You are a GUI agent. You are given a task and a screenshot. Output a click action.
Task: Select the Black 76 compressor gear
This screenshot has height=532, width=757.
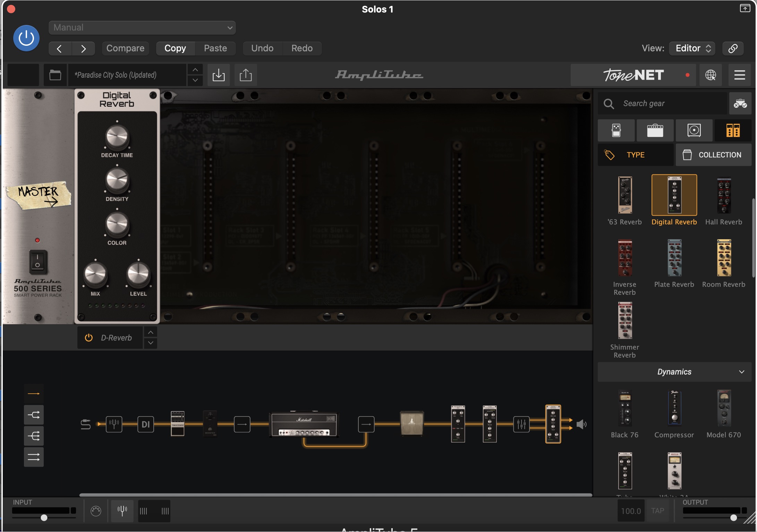(x=624, y=414)
